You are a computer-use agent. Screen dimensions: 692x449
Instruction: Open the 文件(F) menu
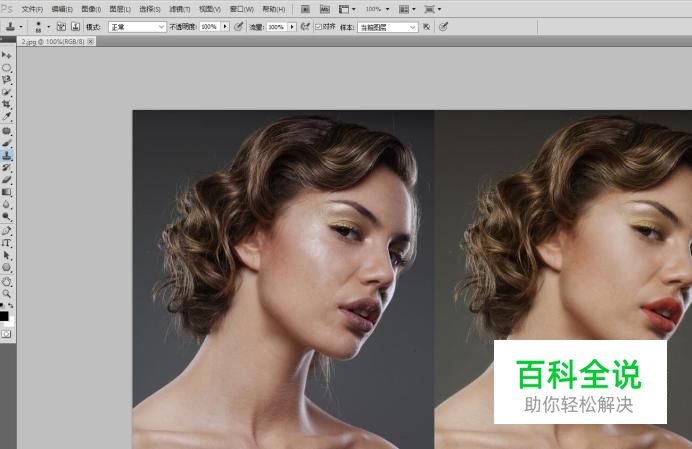point(32,9)
